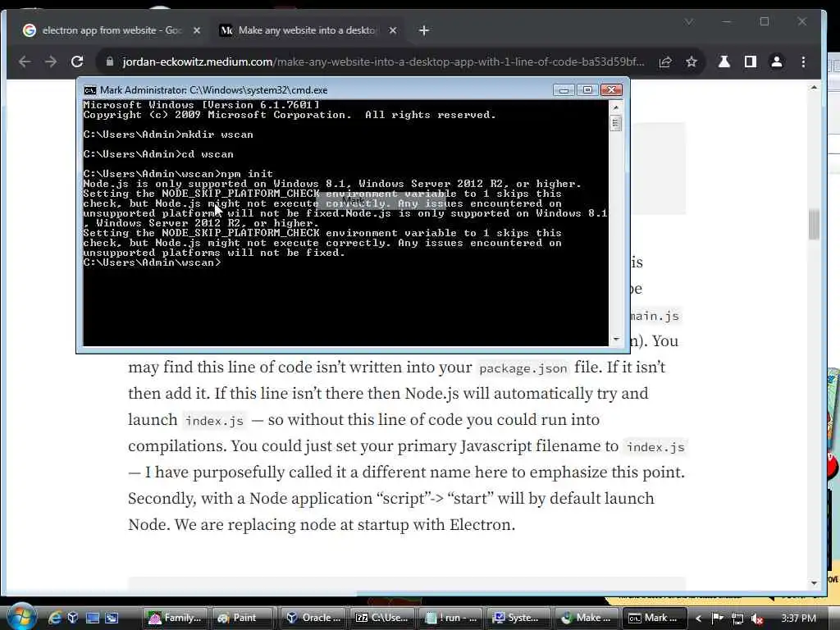This screenshot has height=630, width=840.
Task: Switch to the '! run' Notepad taskbar button
Action: (x=451, y=618)
